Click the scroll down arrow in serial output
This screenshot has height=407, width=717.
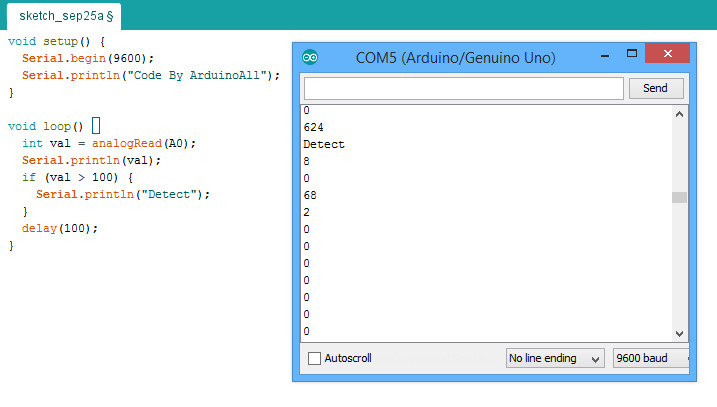680,334
